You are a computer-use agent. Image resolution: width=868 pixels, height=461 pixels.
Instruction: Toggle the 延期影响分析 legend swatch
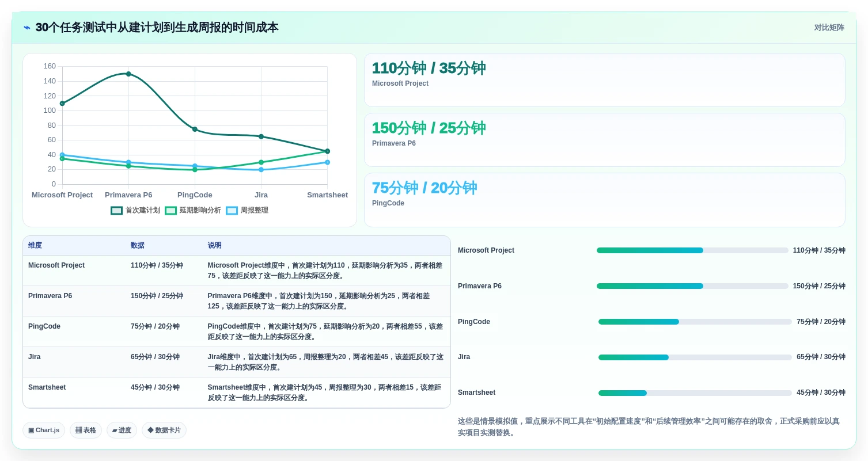point(171,211)
